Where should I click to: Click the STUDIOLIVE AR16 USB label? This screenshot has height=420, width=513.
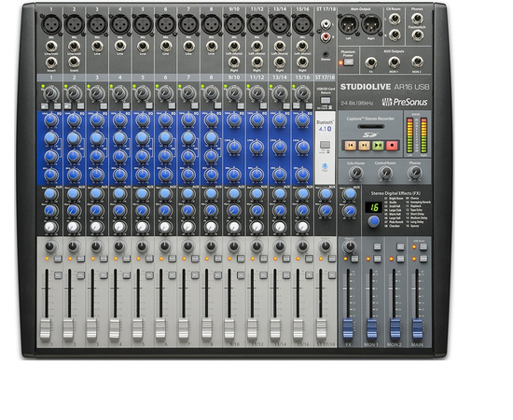click(384, 87)
